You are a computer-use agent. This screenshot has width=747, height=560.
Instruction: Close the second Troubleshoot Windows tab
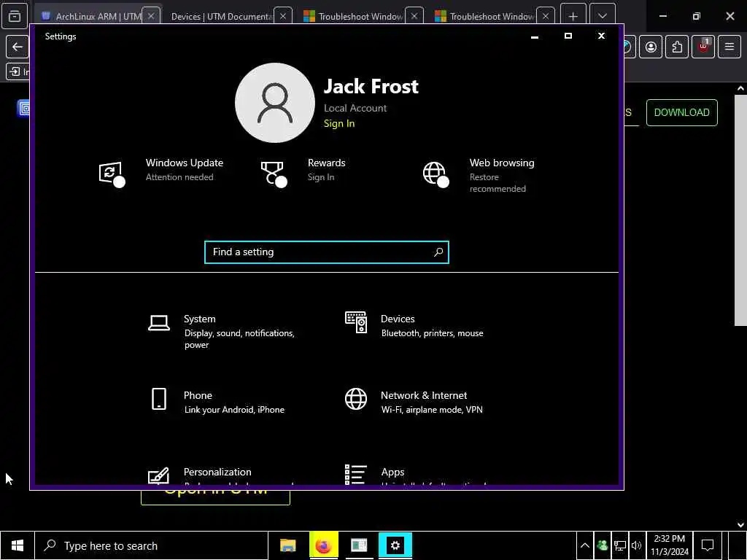(x=546, y=16)
